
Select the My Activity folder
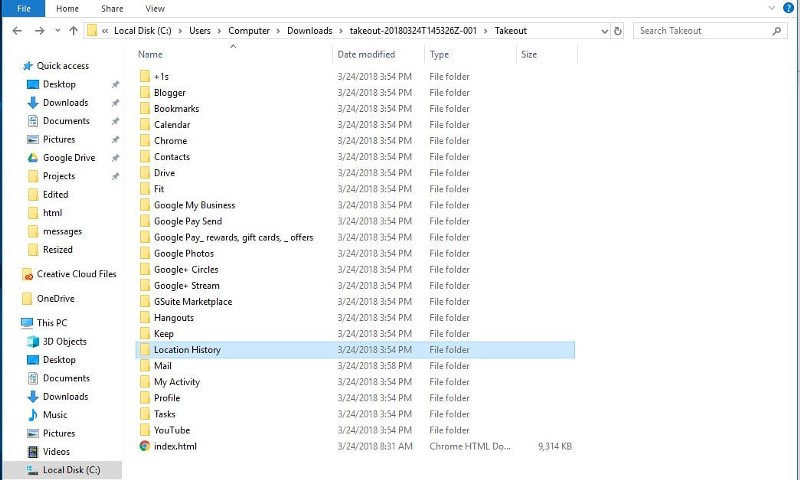click(x=177, y=382)
